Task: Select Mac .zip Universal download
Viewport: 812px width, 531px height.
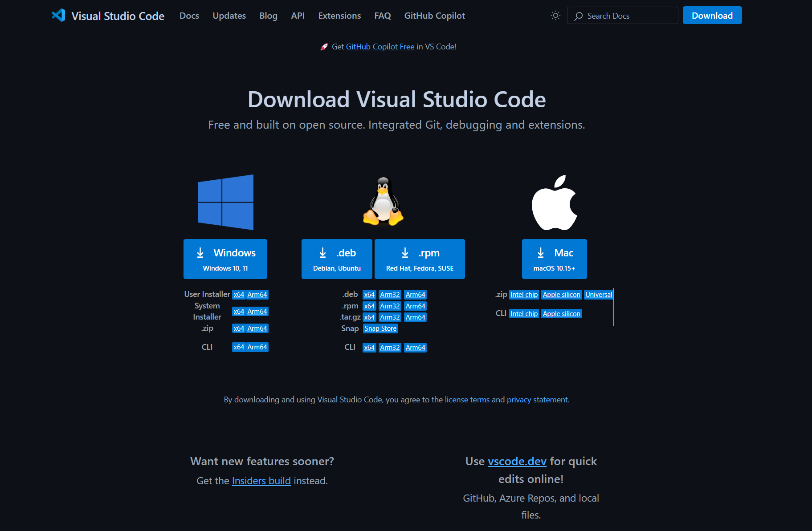Action: click(x=599, y=295)
